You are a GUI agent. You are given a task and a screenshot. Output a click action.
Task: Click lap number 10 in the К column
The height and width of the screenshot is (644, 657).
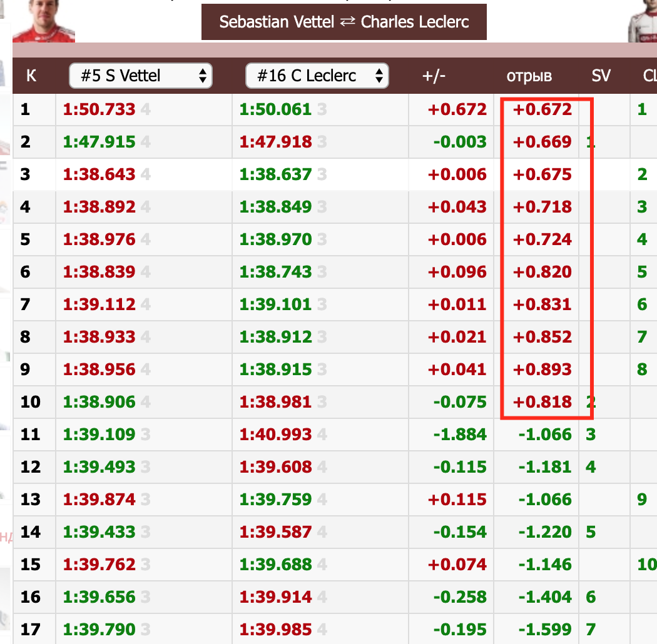(31, 402)
